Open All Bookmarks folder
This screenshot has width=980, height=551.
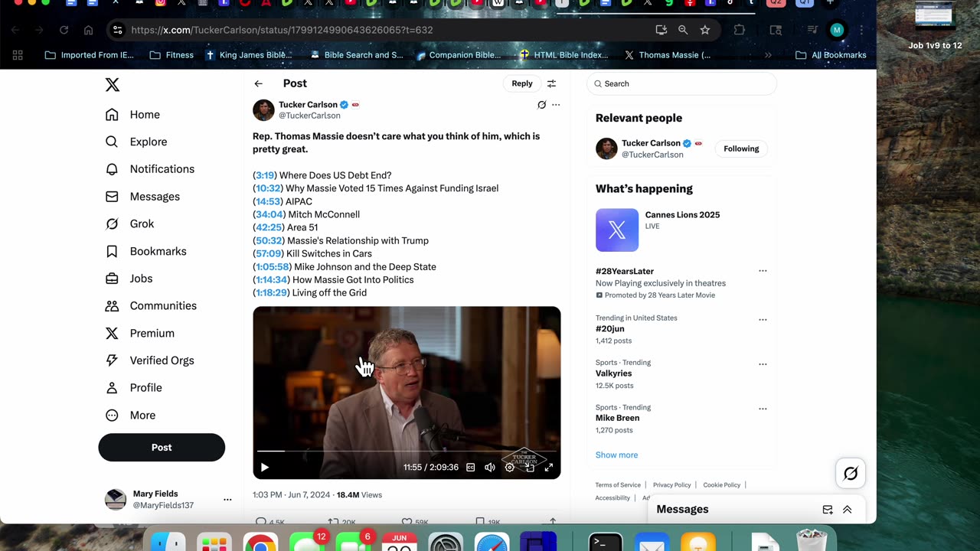[831, 55]
